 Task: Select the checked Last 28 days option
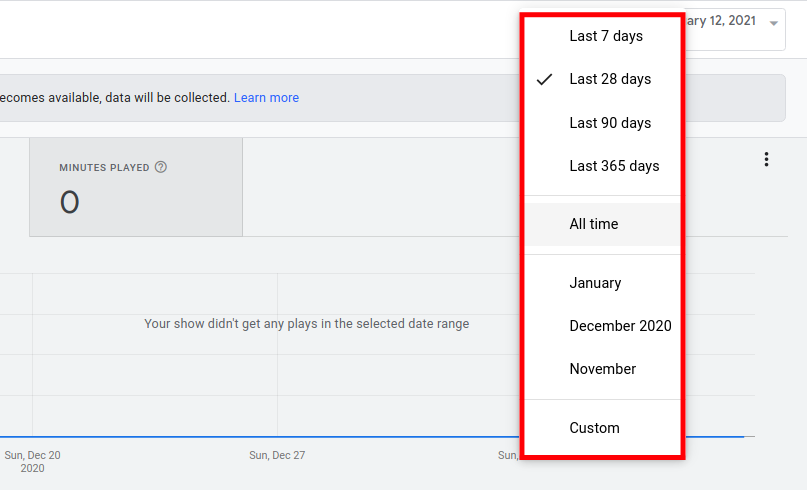pos(610,79)
